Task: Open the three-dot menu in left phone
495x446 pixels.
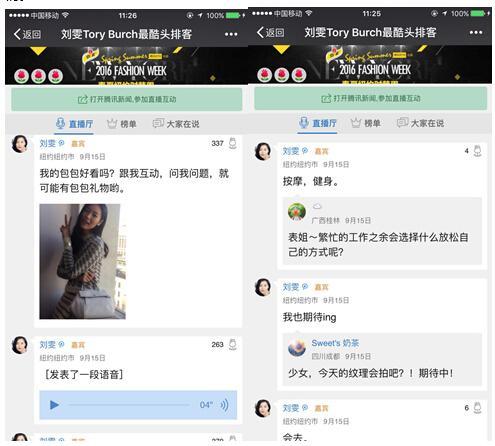Action: tap(231, 34)
